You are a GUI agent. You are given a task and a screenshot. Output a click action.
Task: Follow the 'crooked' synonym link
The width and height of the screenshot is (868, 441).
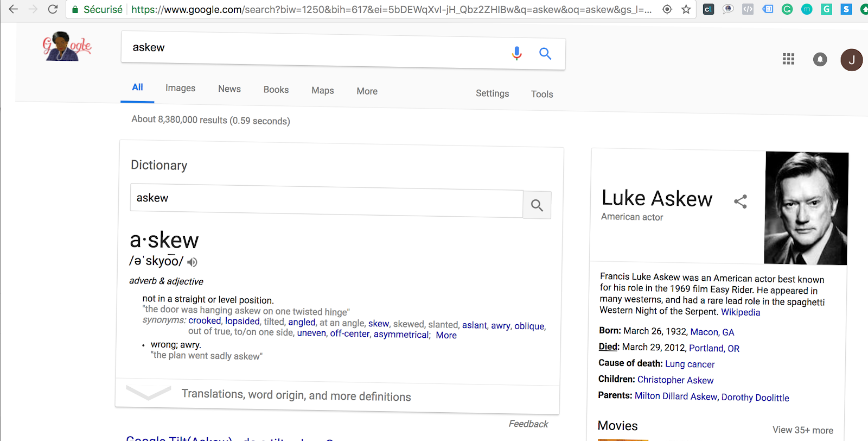205,321
